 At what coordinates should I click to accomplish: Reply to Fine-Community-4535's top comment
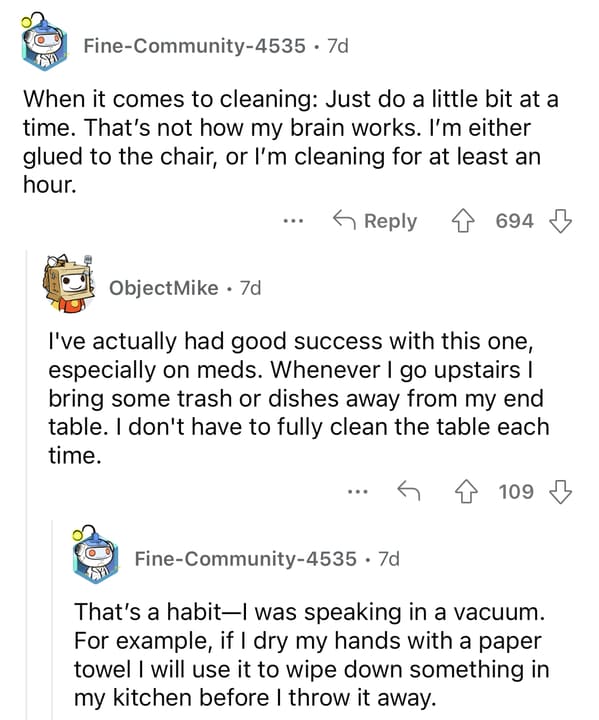tap(375, 220)
